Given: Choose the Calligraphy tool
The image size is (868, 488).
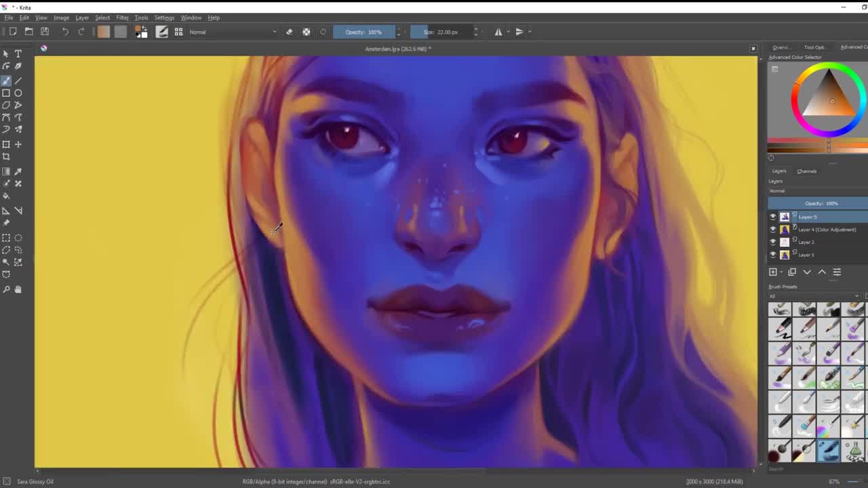Looking at the screenshot, I should point(18,66).
